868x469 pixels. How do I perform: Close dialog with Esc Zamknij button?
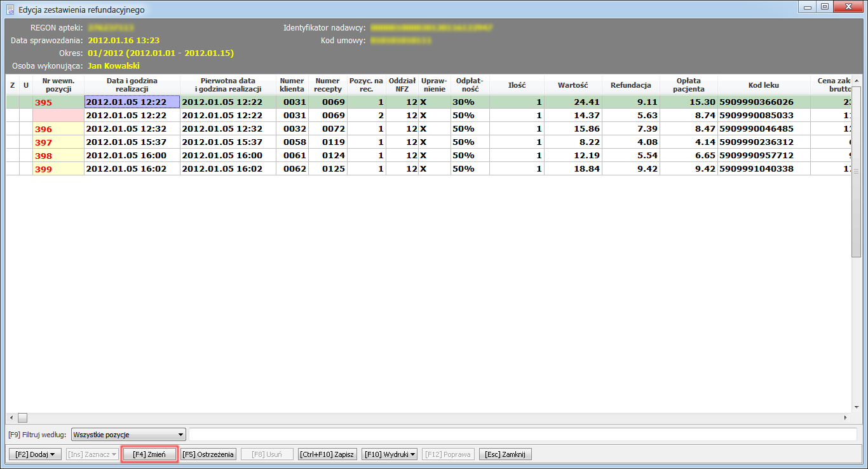coord(505,454)
